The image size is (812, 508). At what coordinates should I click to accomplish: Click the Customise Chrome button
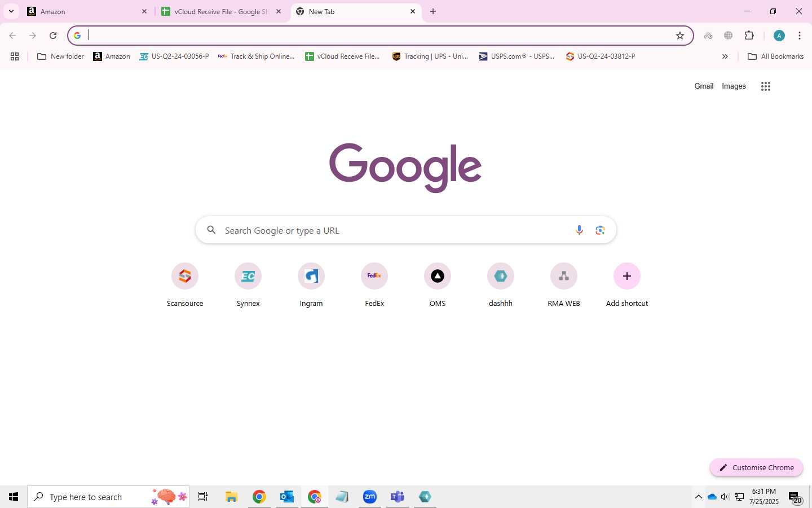756,467
